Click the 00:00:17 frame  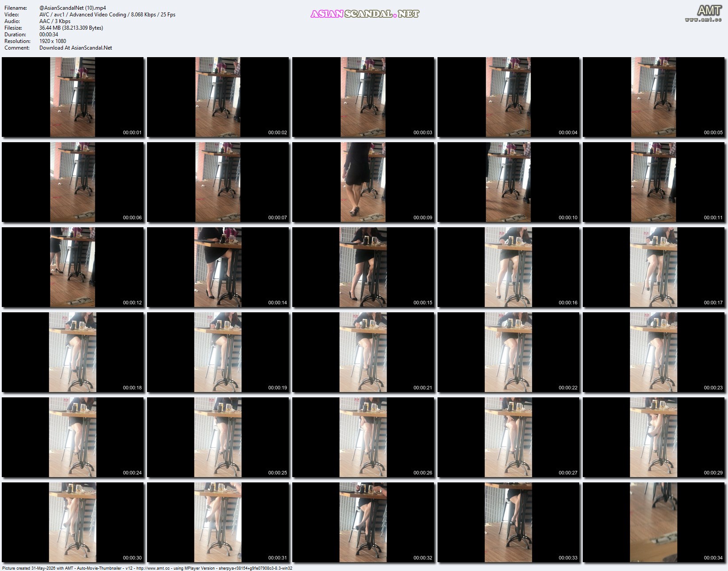point(654,267)
